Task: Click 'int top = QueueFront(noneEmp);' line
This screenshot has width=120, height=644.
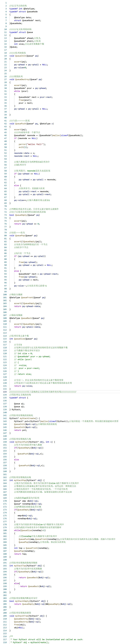Action: click(32, 548)
